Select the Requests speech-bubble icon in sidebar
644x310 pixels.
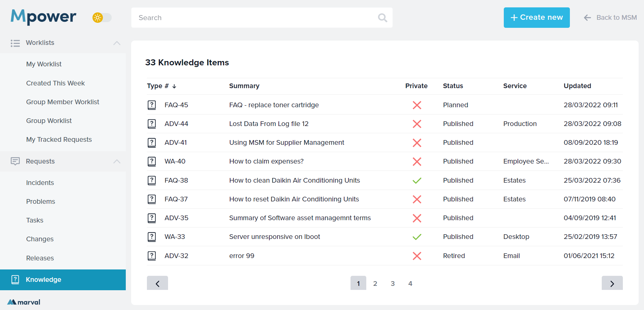(x=15, y=161)
